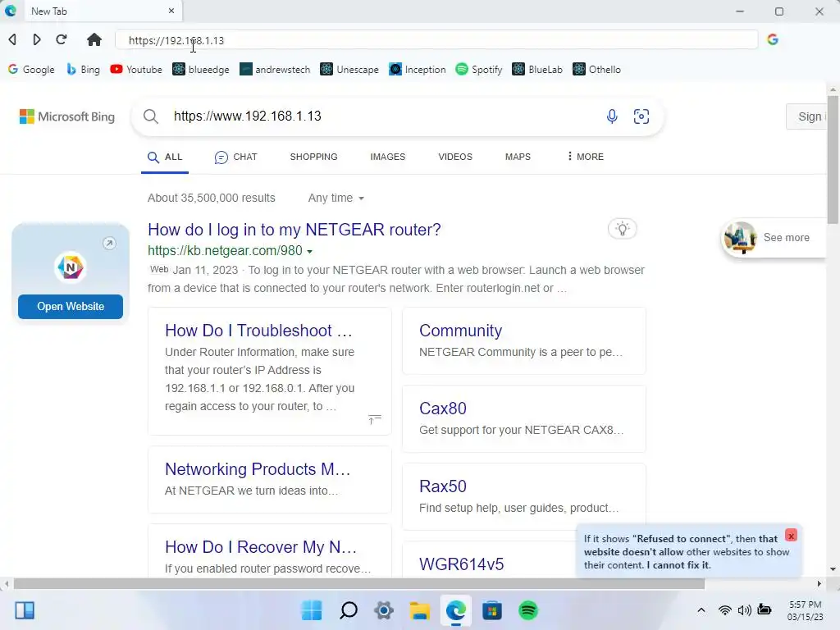Click the lightbulb feedback icon near first result

(622, 230)
